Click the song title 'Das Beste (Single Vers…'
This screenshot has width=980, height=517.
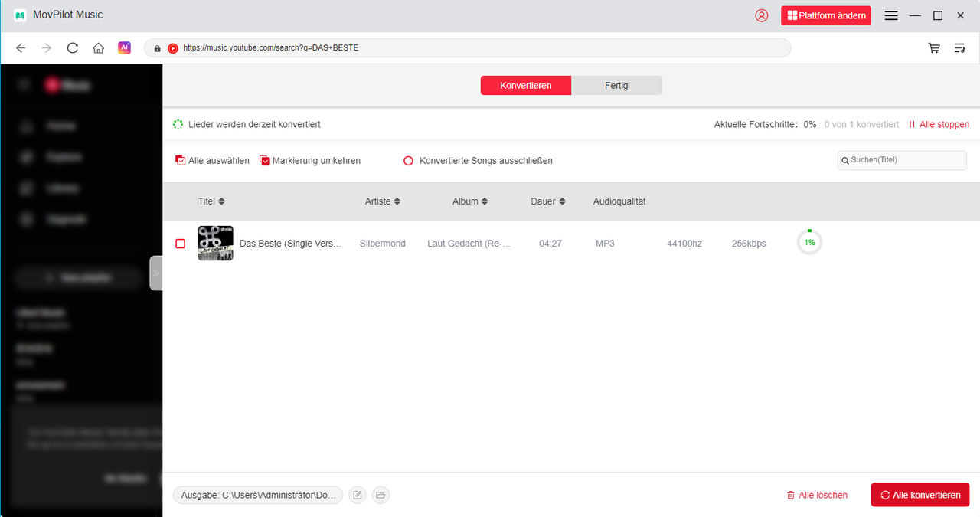(x=290, y=244)
